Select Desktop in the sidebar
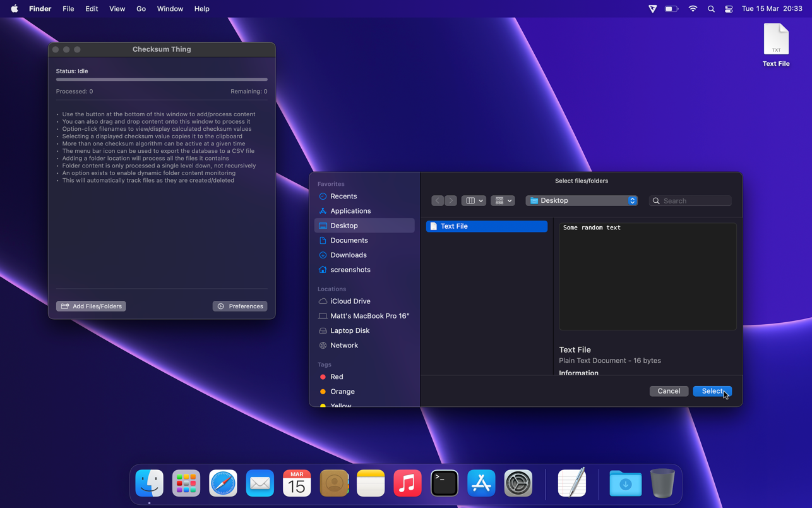The image size is (812, 508). click(x=364, y=226)
